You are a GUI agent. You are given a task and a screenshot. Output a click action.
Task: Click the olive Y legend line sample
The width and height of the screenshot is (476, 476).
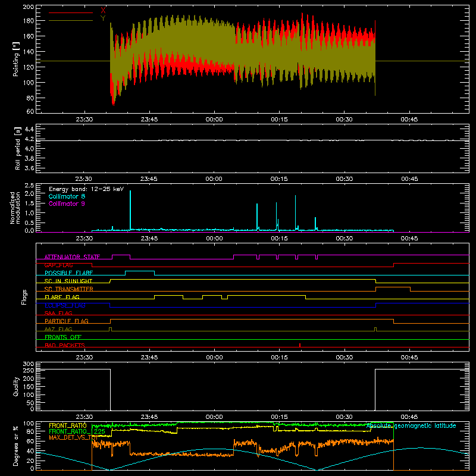[71, 21]
